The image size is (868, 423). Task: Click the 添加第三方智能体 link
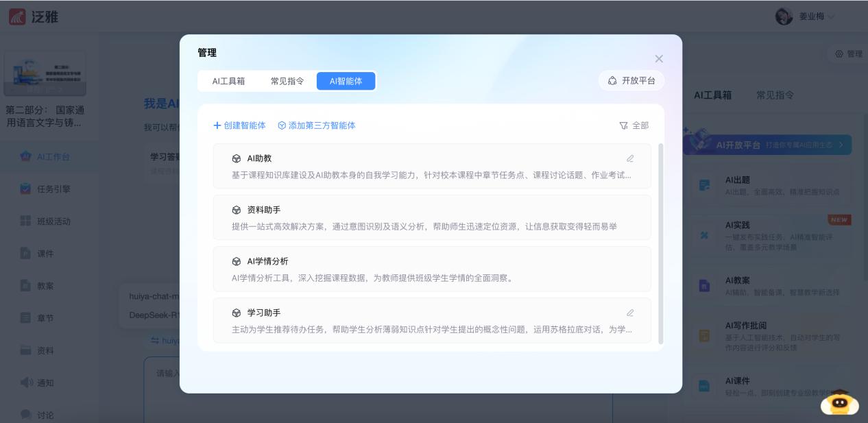[317, 125]
